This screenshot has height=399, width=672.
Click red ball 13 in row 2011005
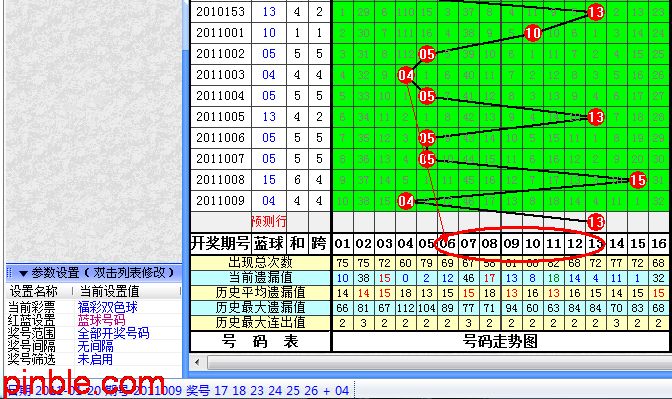coord(595,117)
